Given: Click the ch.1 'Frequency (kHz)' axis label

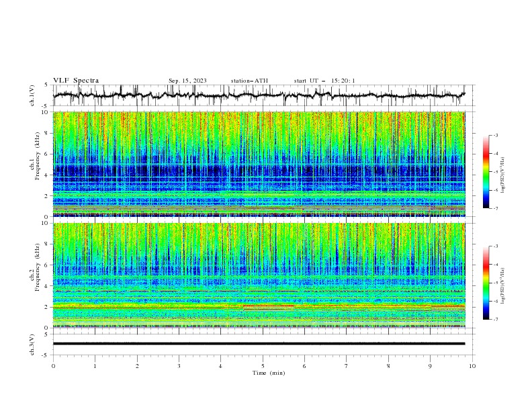Looking at the screenshot, I should (x=37, y=154).
